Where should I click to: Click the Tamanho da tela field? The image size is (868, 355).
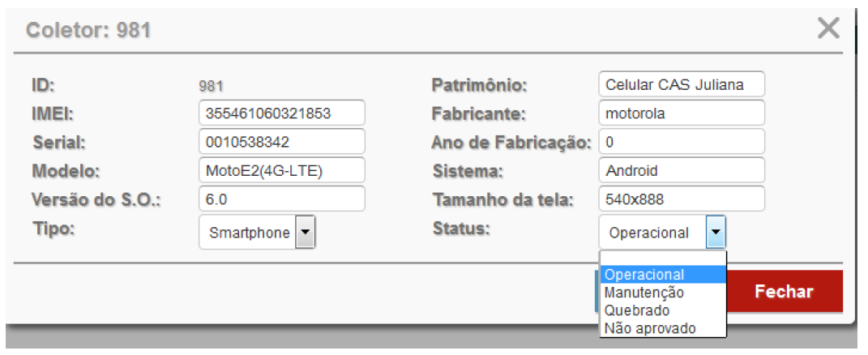tap(682, 199)
